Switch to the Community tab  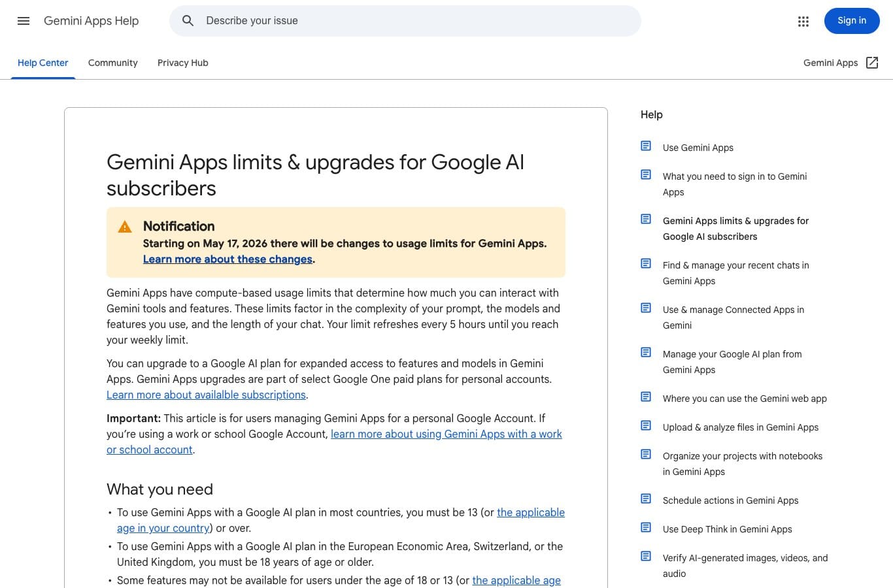(113, 63)
